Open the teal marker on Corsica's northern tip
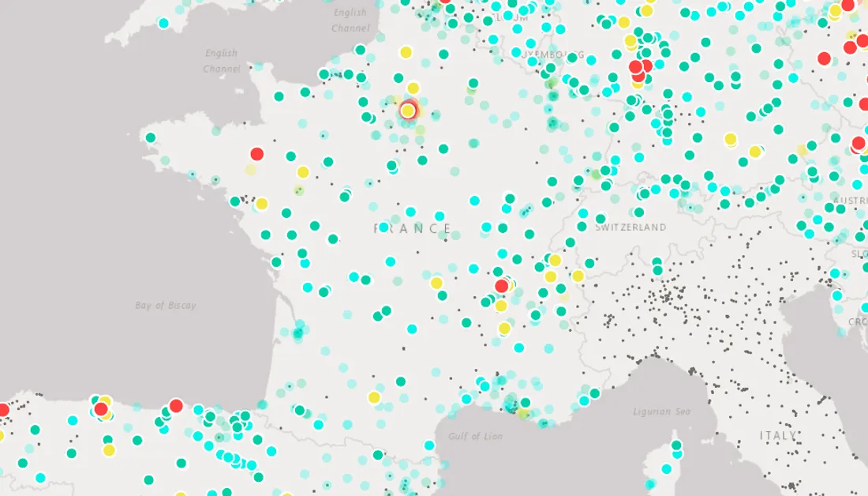868x496 pixels. (676, 445)
